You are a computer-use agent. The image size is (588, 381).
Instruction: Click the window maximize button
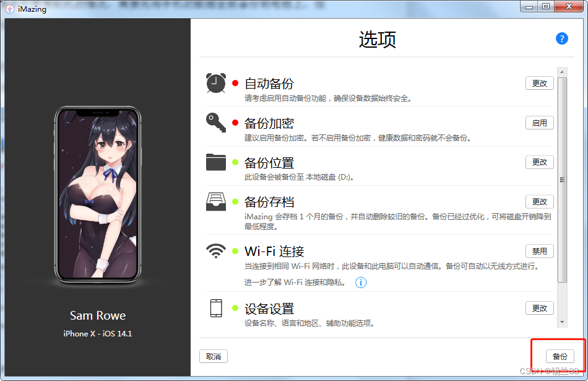(546, 6)
